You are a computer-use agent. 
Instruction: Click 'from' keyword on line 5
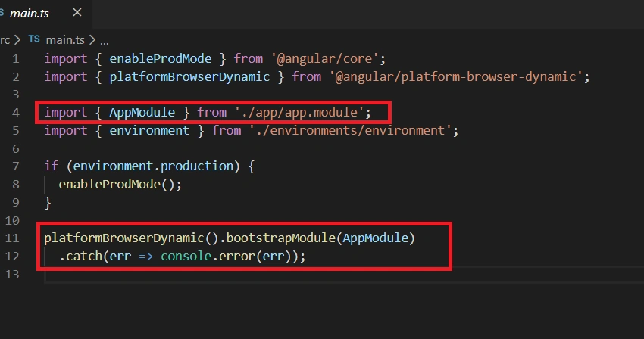click(x=227, y=130)
